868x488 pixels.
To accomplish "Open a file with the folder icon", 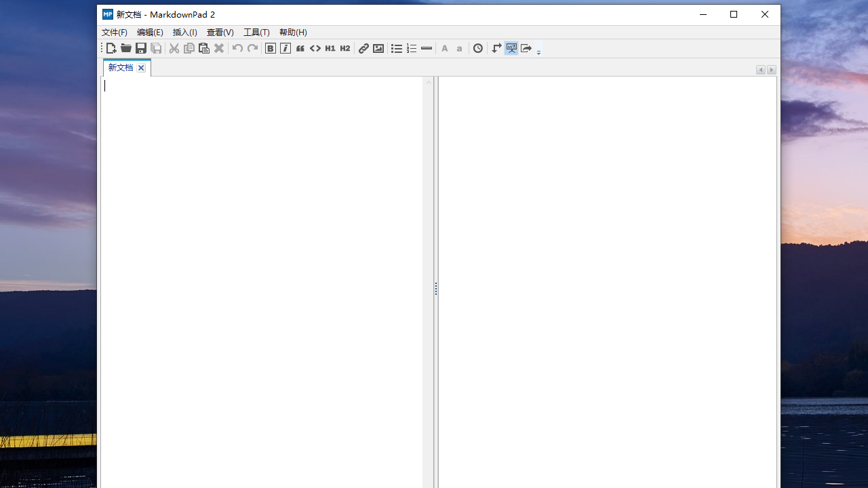I will [x=126, y=48].
